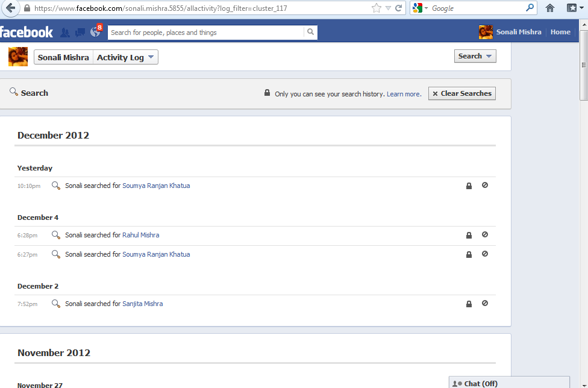Open browser home page icon

[x=550, y=8]
